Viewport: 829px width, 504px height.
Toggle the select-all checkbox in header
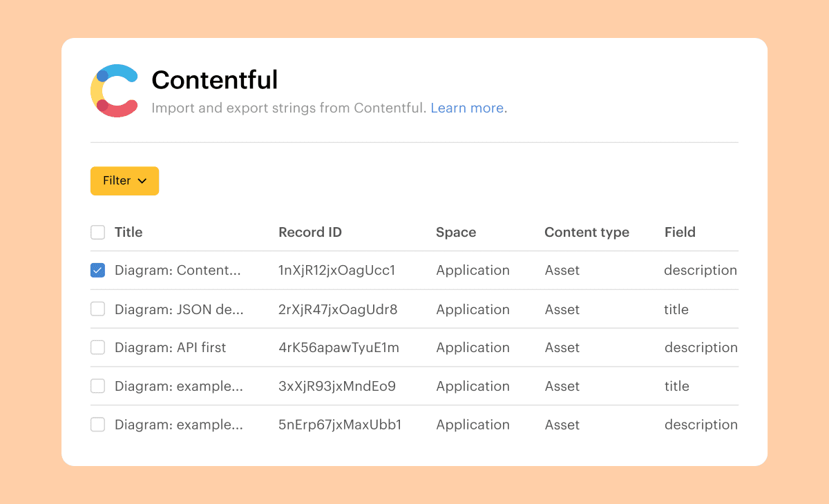tap(98, 233)
